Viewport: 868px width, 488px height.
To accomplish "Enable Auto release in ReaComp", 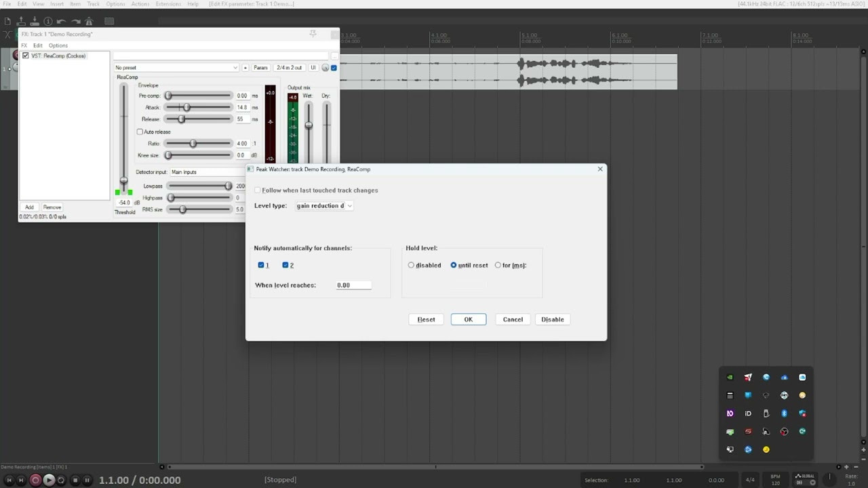I will [140, 131].
